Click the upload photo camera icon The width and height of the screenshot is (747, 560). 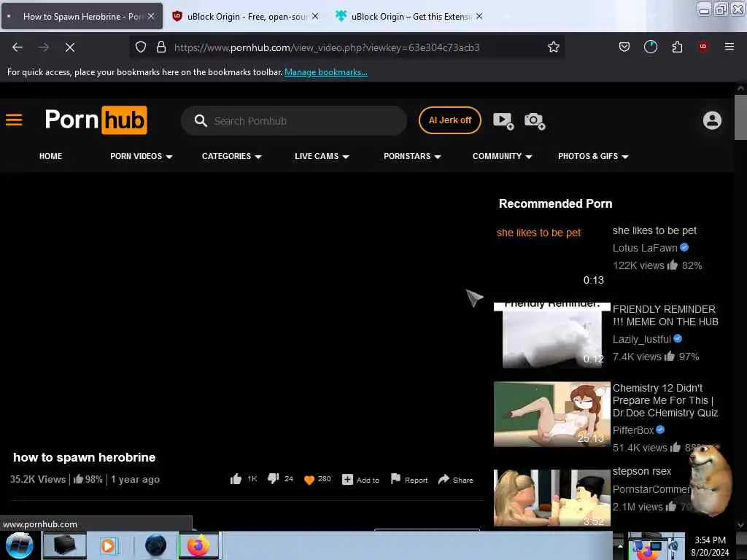click(535, 120)
